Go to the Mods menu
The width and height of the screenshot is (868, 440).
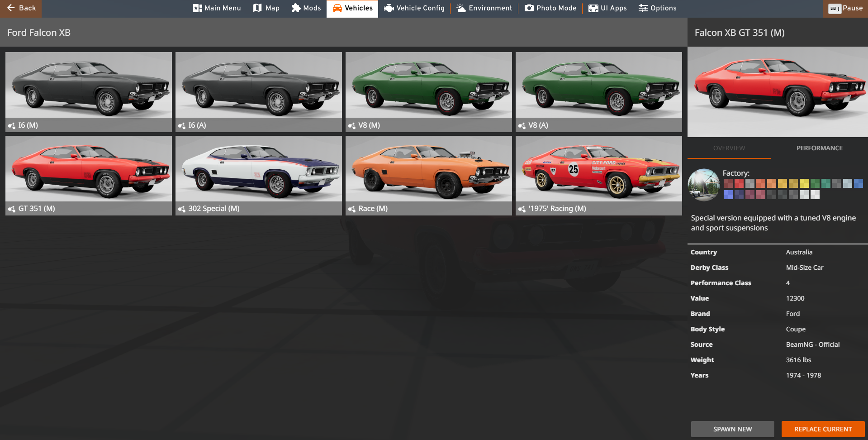pyautogui.click(x=306, y=9)
